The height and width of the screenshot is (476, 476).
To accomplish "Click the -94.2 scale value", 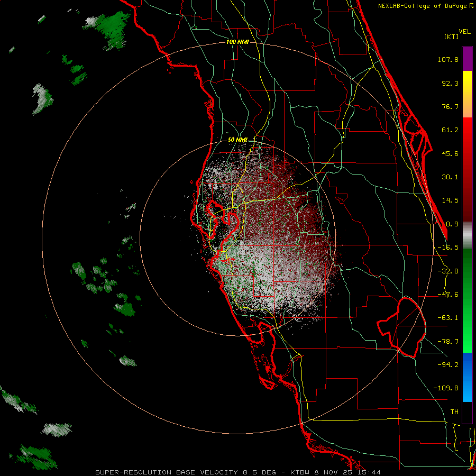I will 448,364.
